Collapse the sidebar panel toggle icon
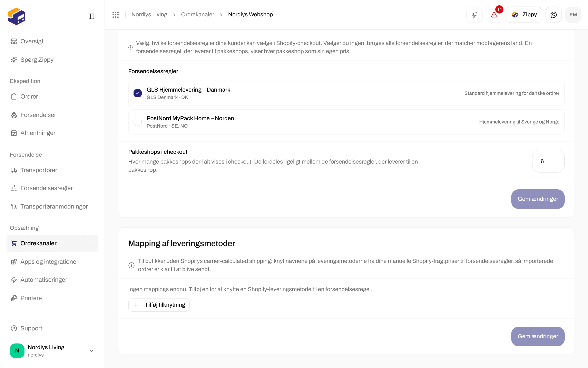This screenshot has height=368, width=588. (91, 16)
